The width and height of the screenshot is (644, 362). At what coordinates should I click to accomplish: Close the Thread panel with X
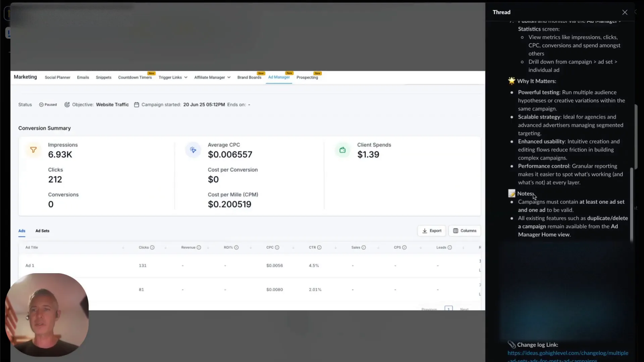[x=625, y=12]
